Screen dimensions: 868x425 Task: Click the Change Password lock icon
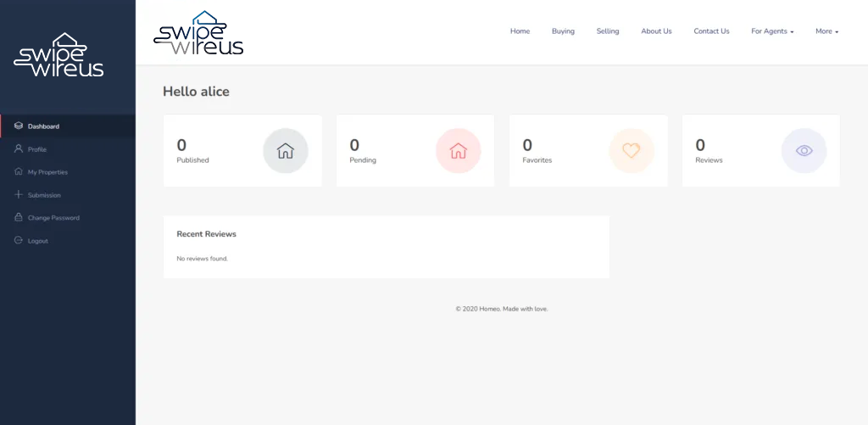tap(19, 217)
